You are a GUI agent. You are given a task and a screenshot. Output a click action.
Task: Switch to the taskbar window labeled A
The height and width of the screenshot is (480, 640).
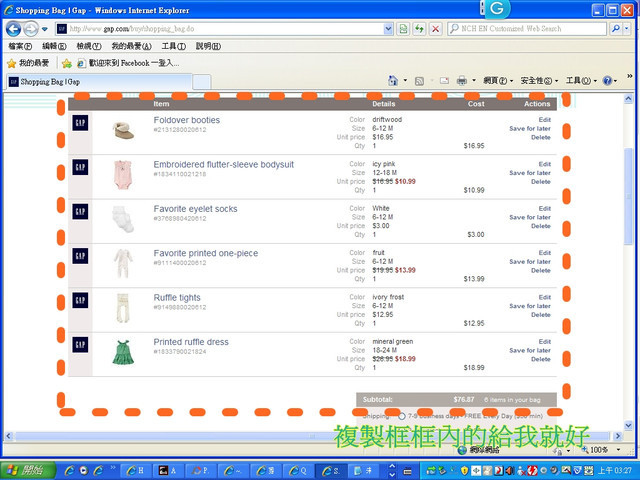tap(169, 471)
